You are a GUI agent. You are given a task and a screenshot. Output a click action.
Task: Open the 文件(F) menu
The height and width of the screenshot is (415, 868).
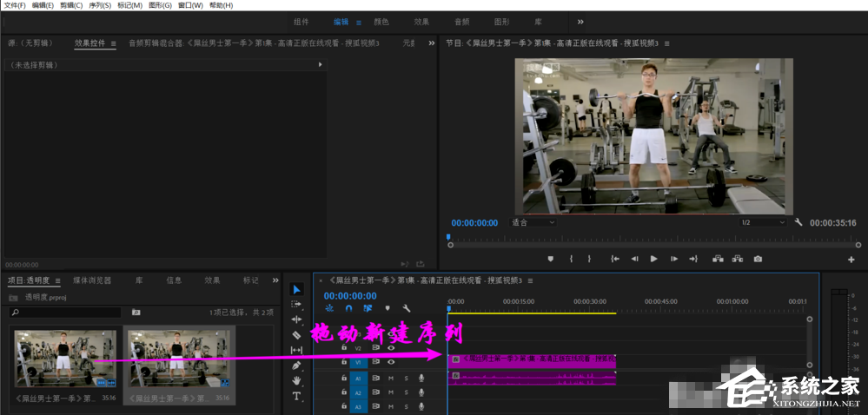(x=16, y=5)
